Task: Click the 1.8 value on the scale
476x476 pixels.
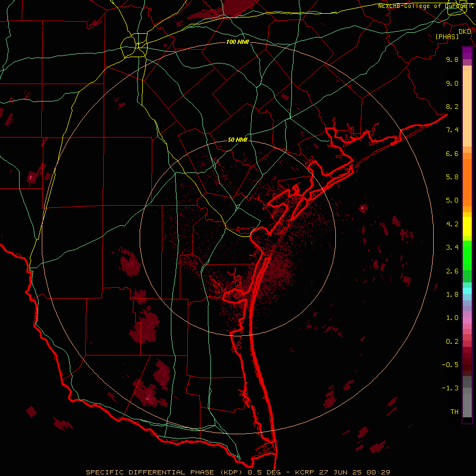Action: pos(452,295)
